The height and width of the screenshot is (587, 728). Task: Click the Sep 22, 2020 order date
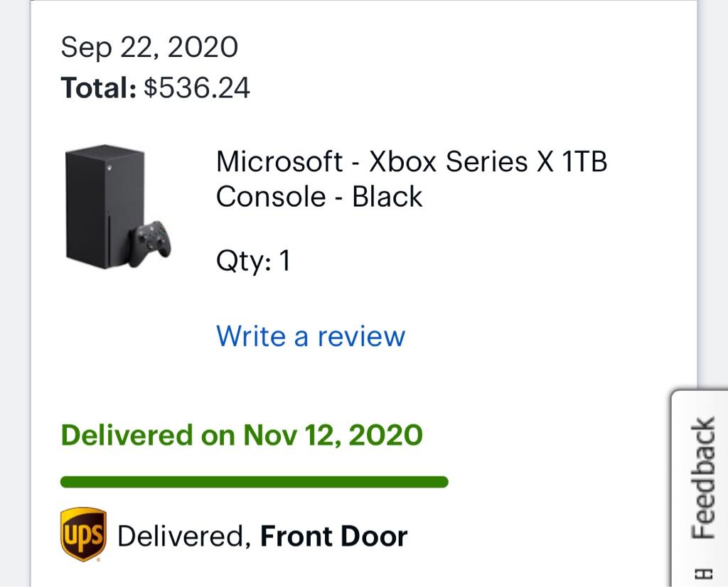tap(149, 48)
